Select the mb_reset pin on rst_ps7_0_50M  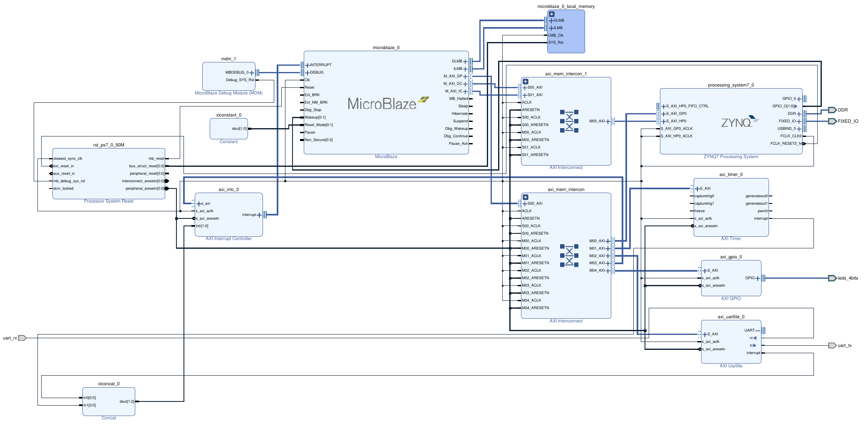tap(156, 159)
